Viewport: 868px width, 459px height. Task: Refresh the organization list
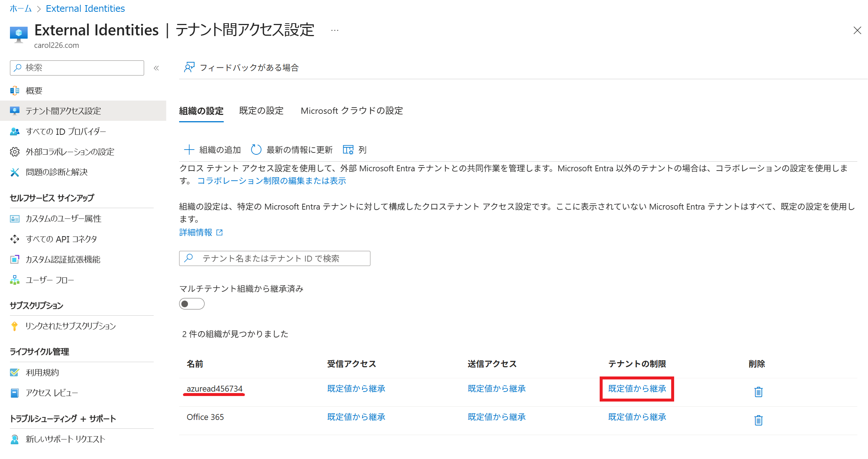click(256, 150)
